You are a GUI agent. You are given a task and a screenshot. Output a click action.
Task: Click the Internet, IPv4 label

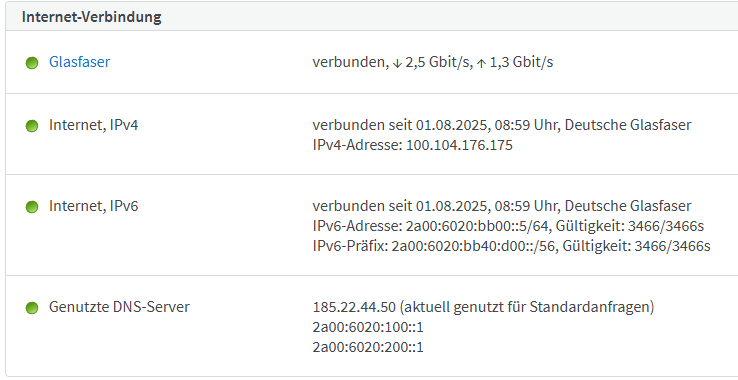click(x=94, y=125)
